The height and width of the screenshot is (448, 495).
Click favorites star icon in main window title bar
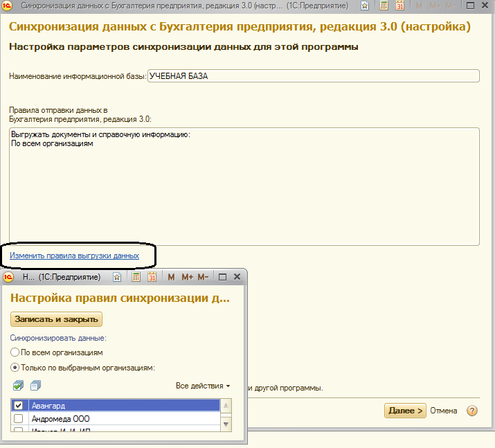tap(365, 6)
